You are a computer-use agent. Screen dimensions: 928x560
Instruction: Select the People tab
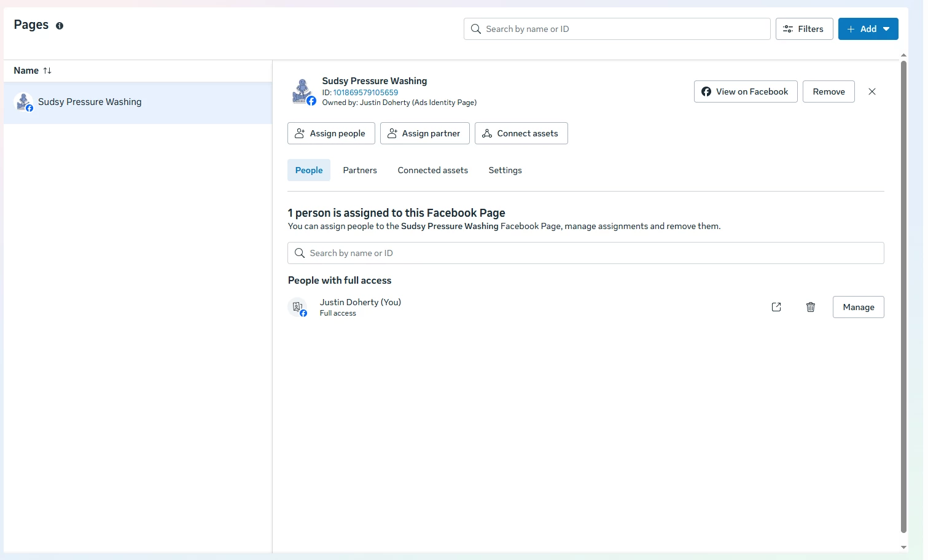tap(309, 170)
